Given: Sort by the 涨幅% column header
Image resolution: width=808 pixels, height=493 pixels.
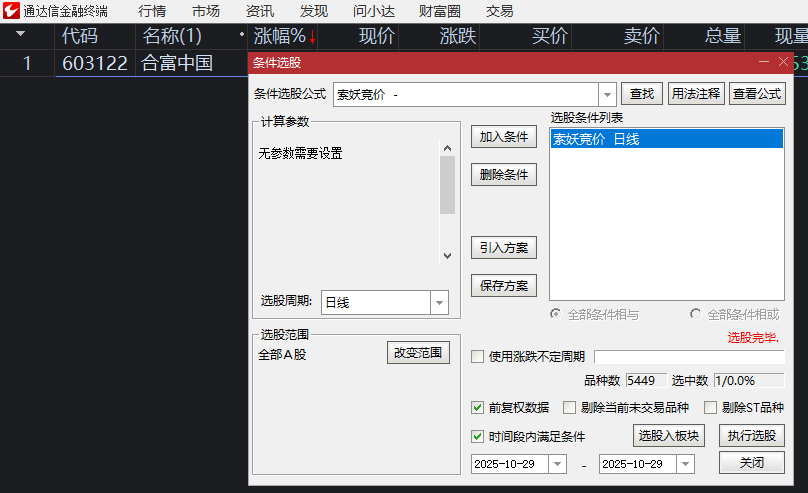Looking at the screenshot, I should [280, 36].
